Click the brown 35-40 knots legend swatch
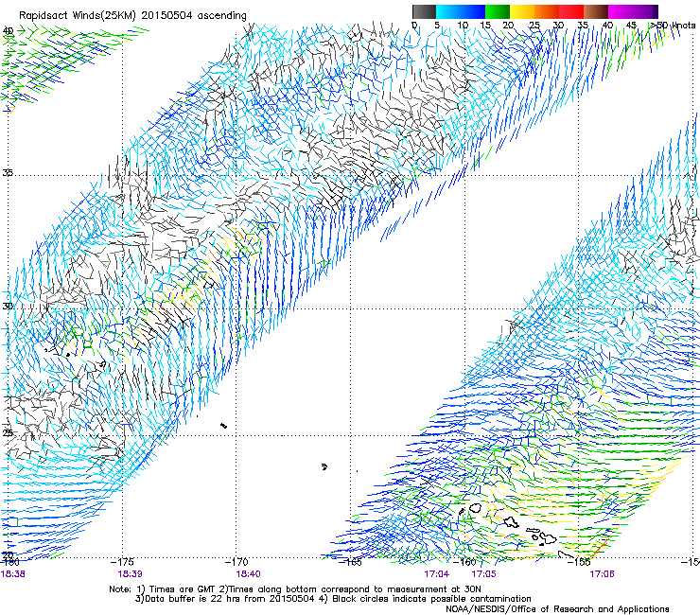 (x=596, y=11)
